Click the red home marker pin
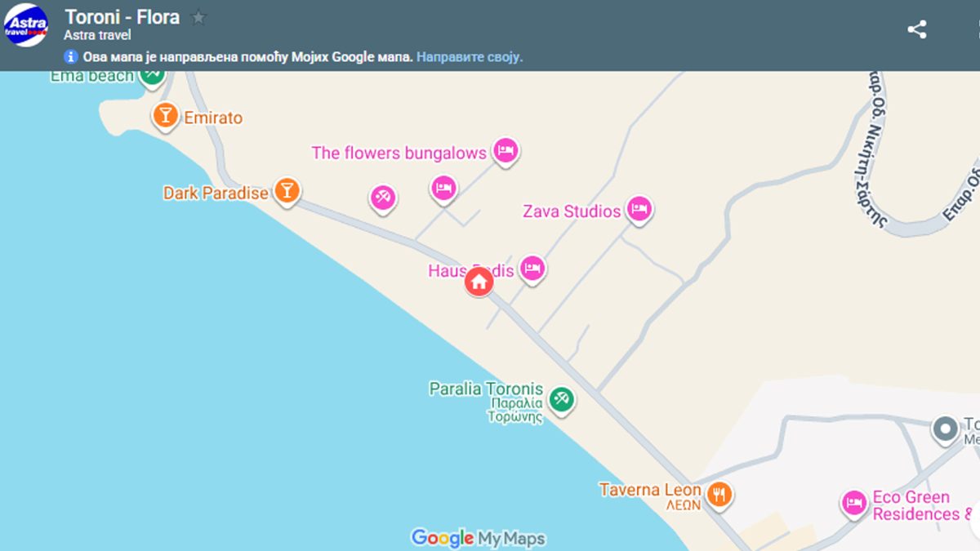The height and width of the screenshot is (551, 980). click(479, 282)
